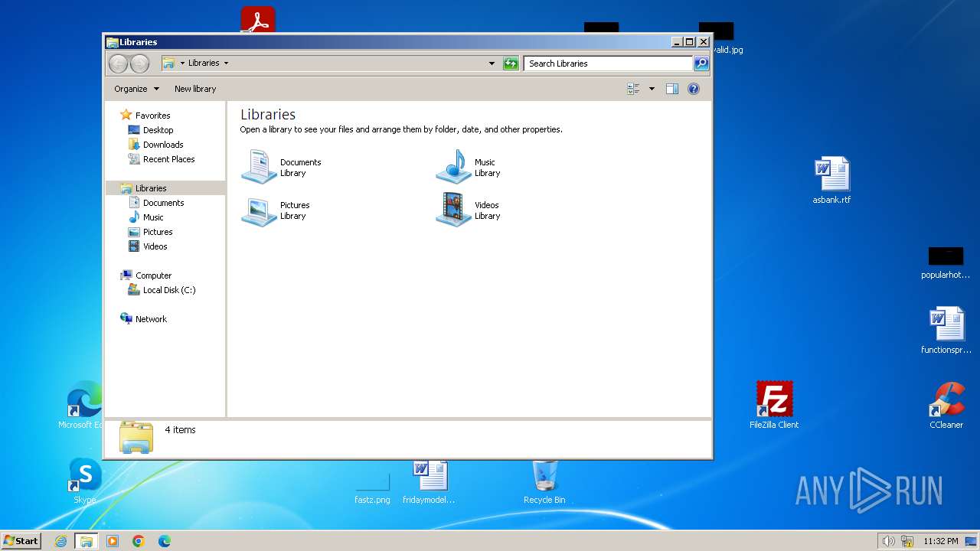Image resolution: width=980 pixels, height=551 pixels.
Task: Click Libraries window title bar icon
Action: (x=112, y=42)
